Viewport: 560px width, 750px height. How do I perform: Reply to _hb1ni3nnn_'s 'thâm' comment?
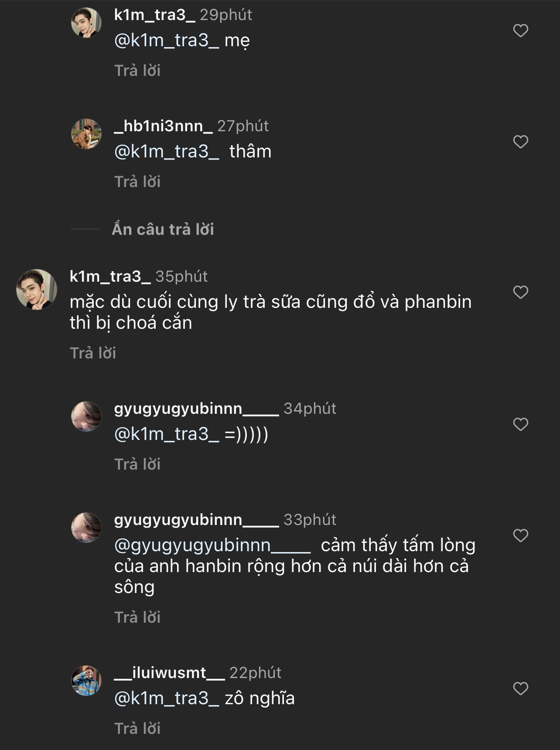137,182
